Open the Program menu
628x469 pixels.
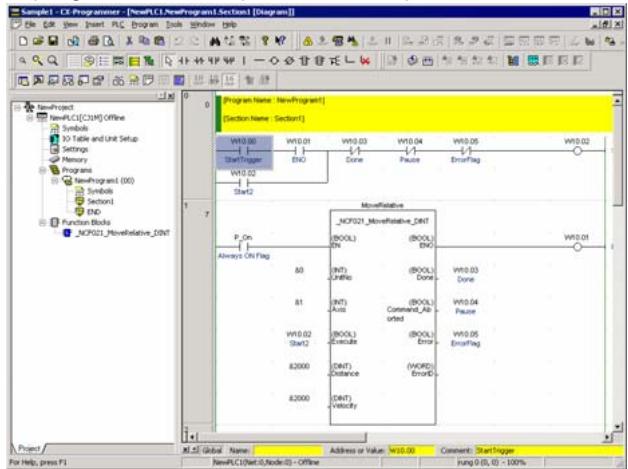[145, 24]
